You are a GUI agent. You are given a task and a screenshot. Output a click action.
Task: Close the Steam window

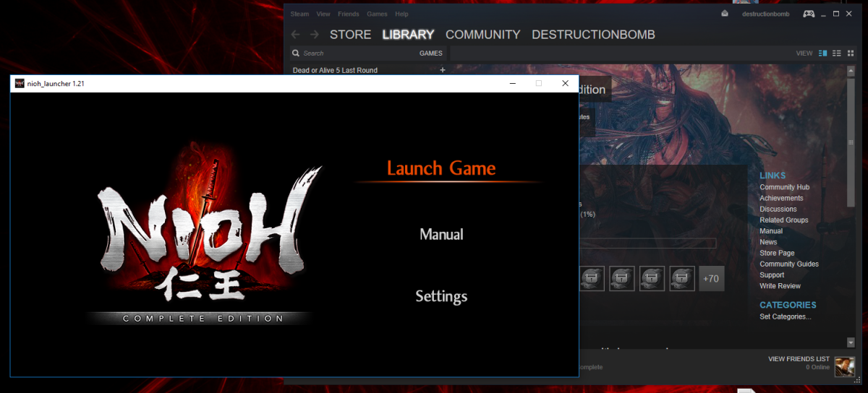click(850, 14)
